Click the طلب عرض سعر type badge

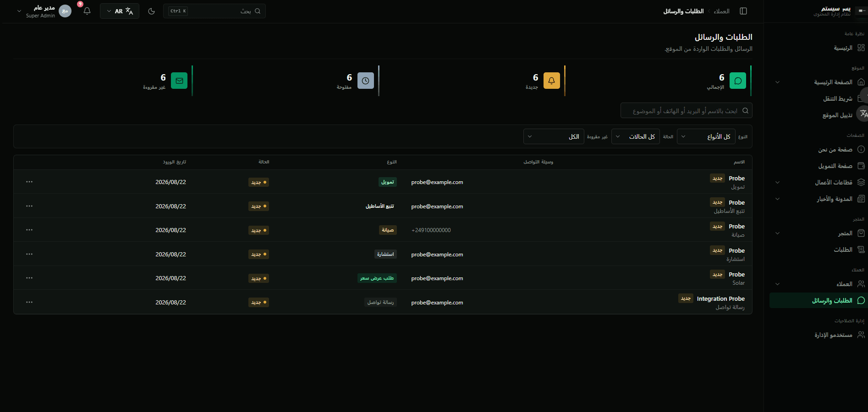coord(377,278)
